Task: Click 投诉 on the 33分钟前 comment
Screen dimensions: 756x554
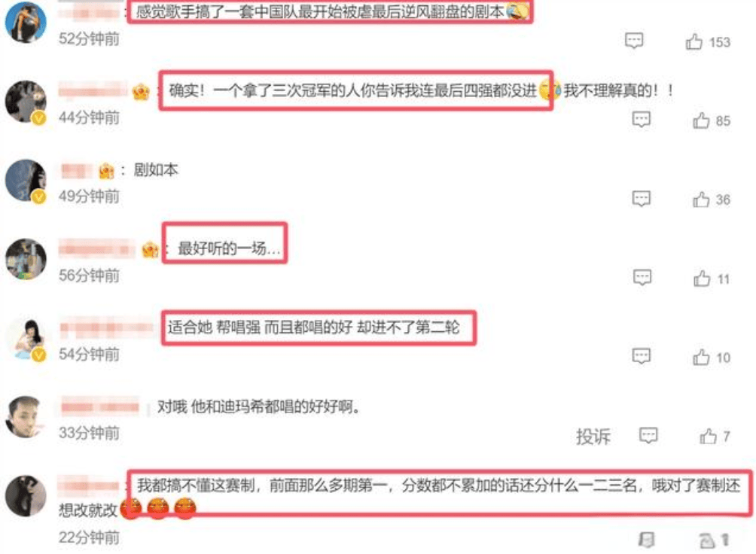Action: pyautogui.click(x=593, y=437)
